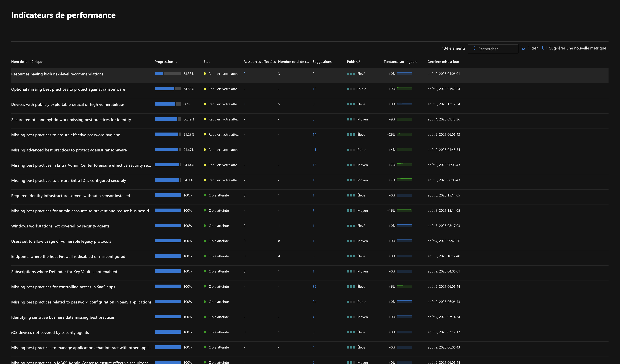Sort by Suggestions column header
This screenshot has width=620, height=364.
[x=322, y=62]
